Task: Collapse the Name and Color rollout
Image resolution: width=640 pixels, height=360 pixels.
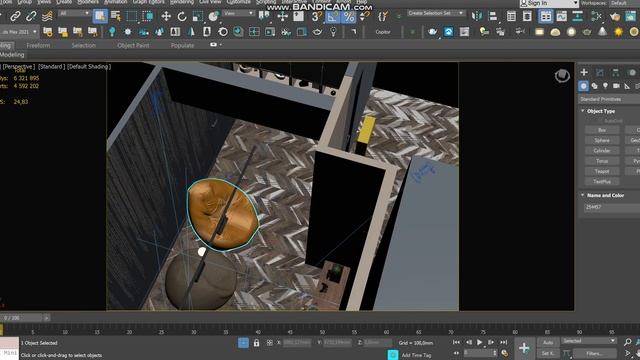Action: click(x=582, y=195)
